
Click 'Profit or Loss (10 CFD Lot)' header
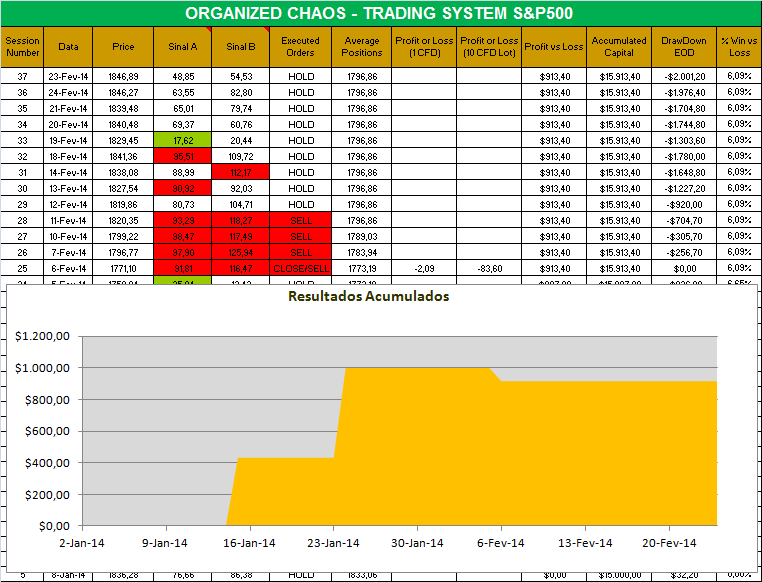point(489,47)
